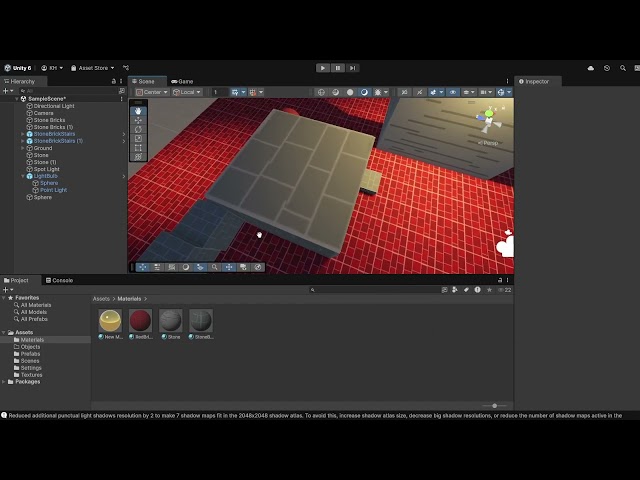Click the Pause button
Image resolution: width=640 pixels, height=480 pixels.
[338, 68]
